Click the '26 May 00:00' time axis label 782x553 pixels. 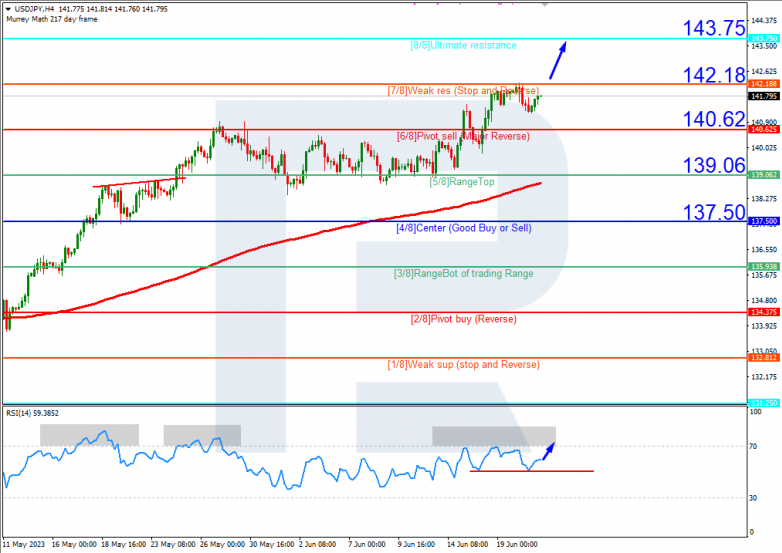pyautogui.click(x=222, y=544)
